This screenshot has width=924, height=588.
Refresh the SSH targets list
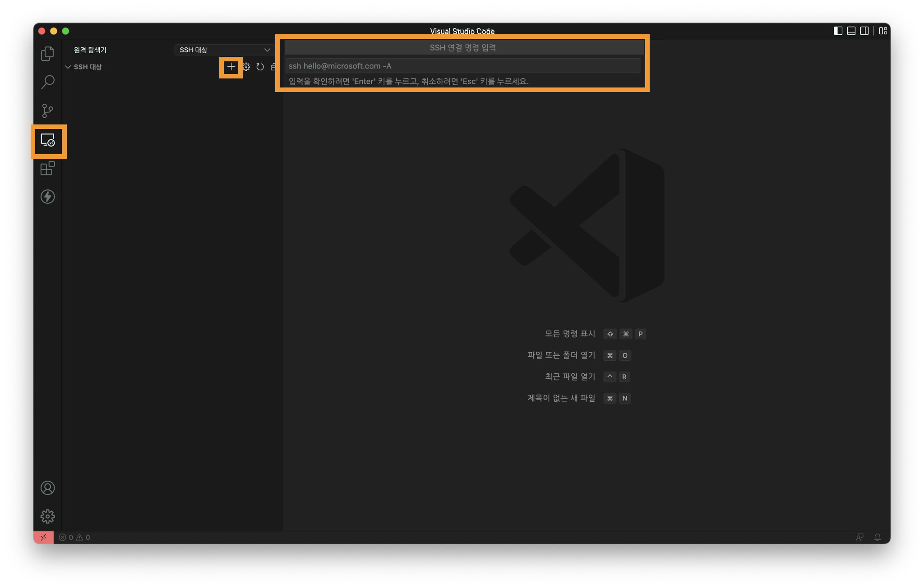point(260,67)
